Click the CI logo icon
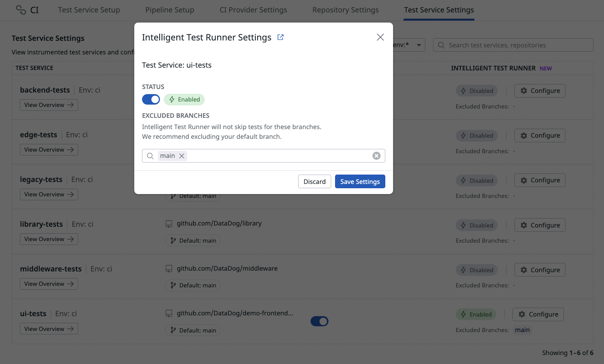This screenshot has width=604, height=364. 21,10
